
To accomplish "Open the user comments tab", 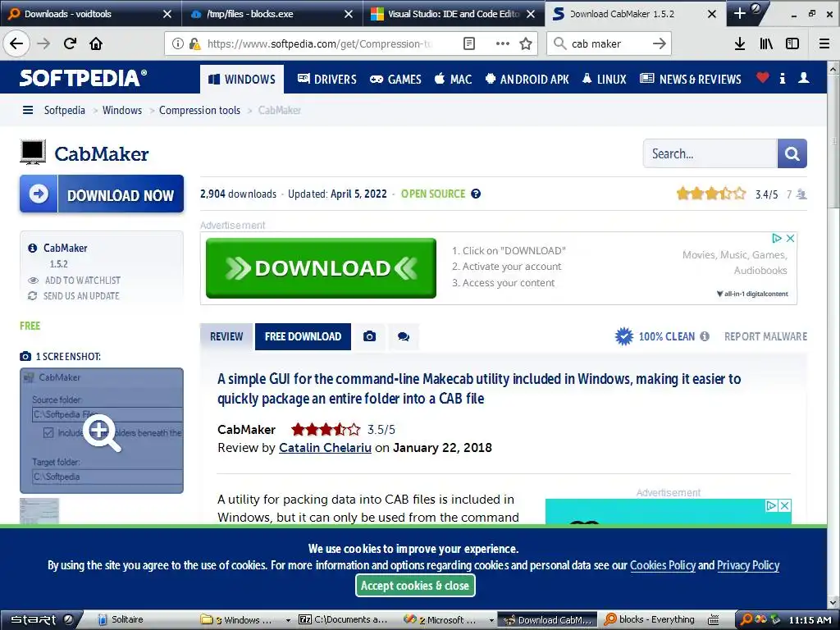I will [x=404, y=336].
